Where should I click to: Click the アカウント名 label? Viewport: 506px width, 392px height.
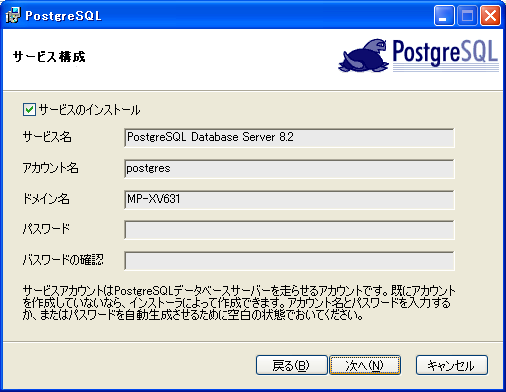click(50, 168)
